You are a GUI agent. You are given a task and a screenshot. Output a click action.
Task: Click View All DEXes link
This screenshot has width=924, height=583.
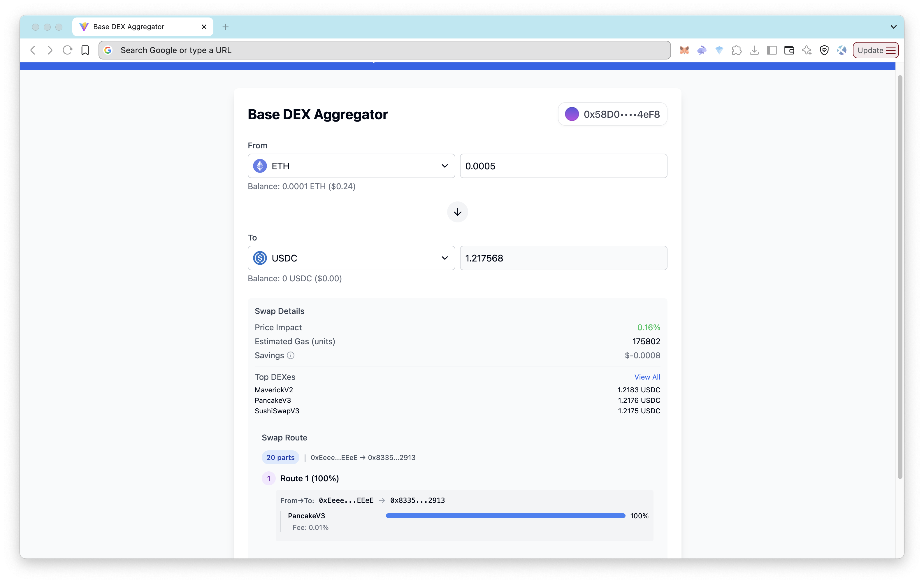[647, 377]
